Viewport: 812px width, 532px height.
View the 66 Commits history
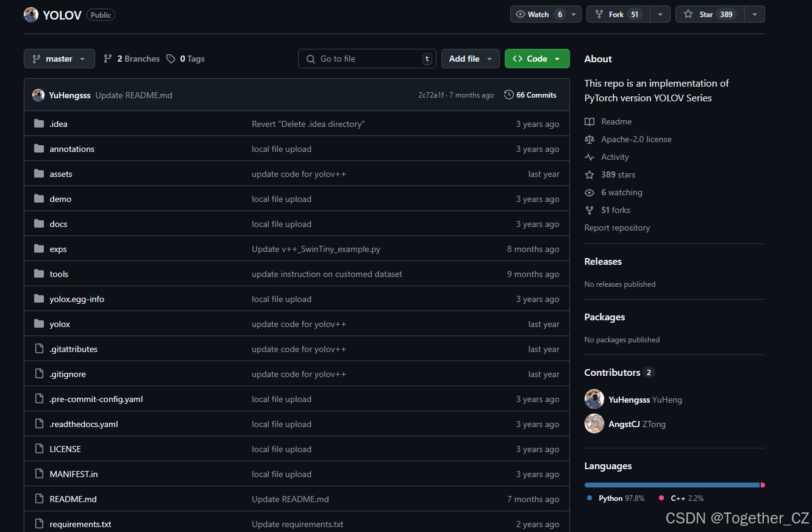pos(530,95)
